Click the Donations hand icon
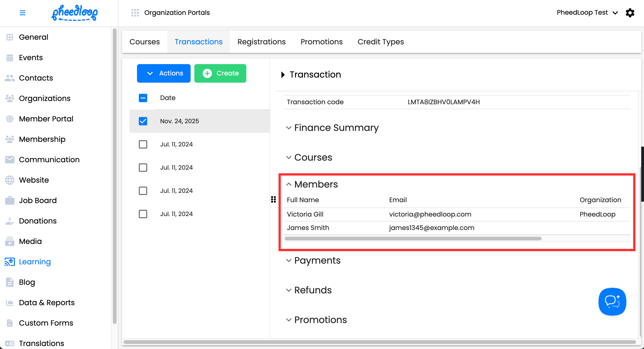 click(10, 221)
